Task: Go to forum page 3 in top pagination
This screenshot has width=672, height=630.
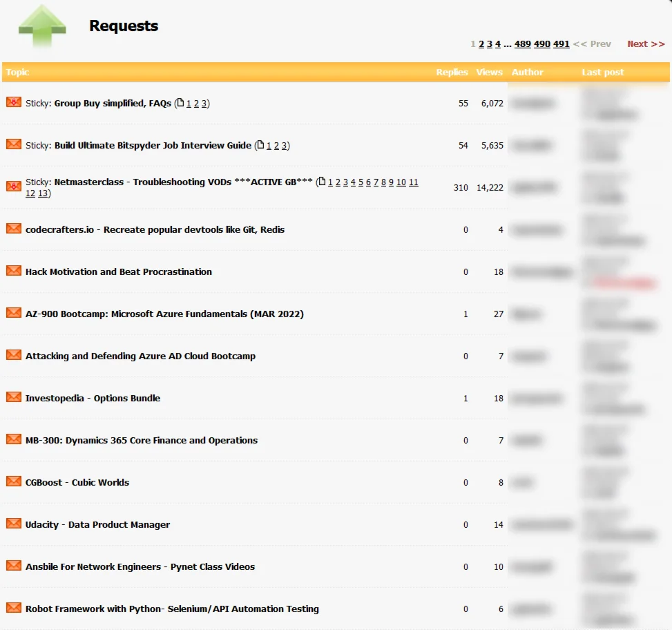Action: point(490,44)
